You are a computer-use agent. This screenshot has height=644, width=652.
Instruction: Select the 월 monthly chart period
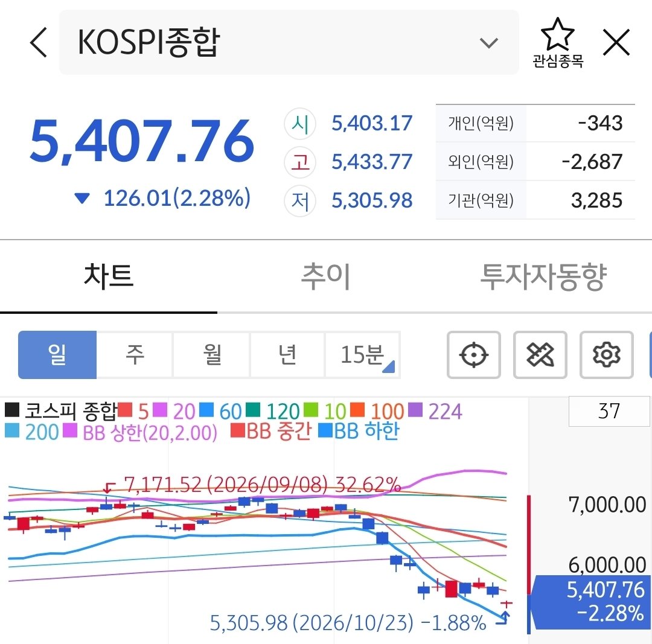pos(212,355)
